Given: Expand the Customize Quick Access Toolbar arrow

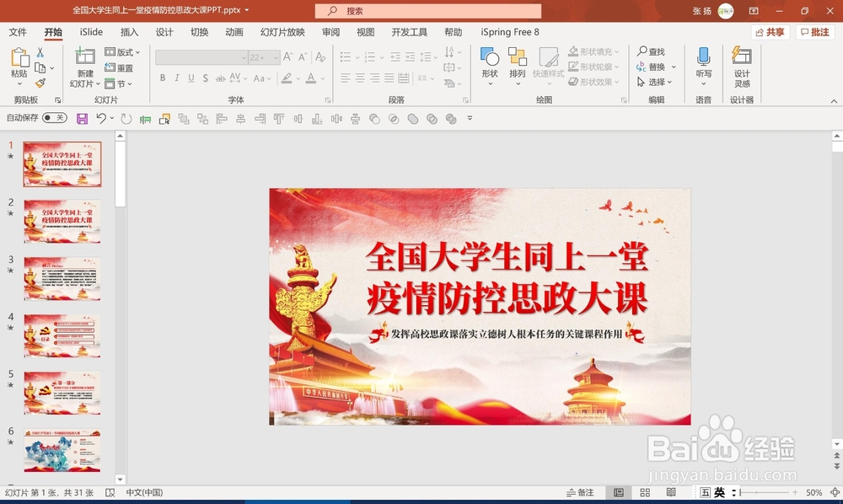Looking at the screenshot, I should [470, 118].
